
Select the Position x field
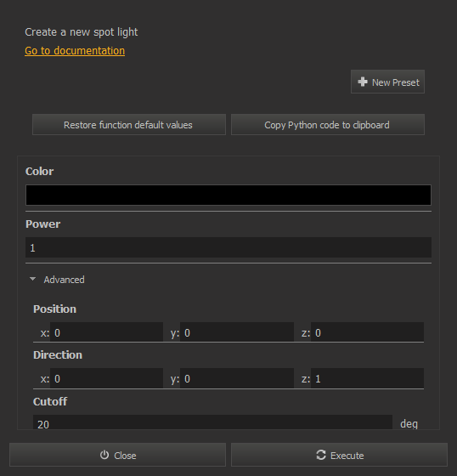106,332
